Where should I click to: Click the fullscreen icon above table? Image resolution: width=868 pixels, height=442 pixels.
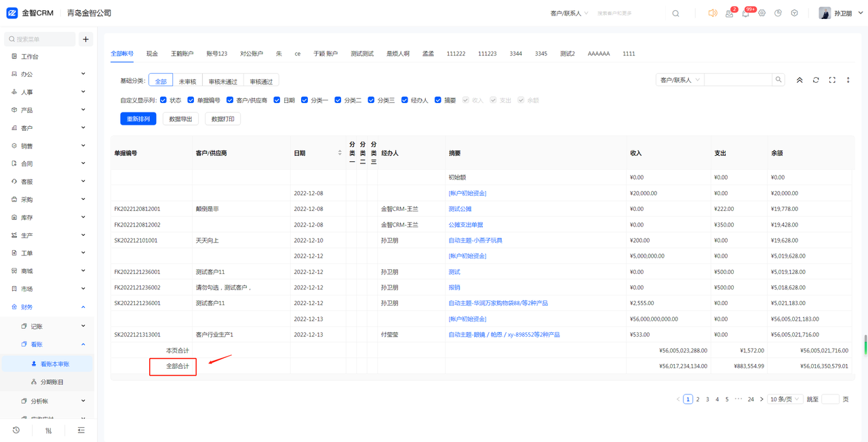832,80
